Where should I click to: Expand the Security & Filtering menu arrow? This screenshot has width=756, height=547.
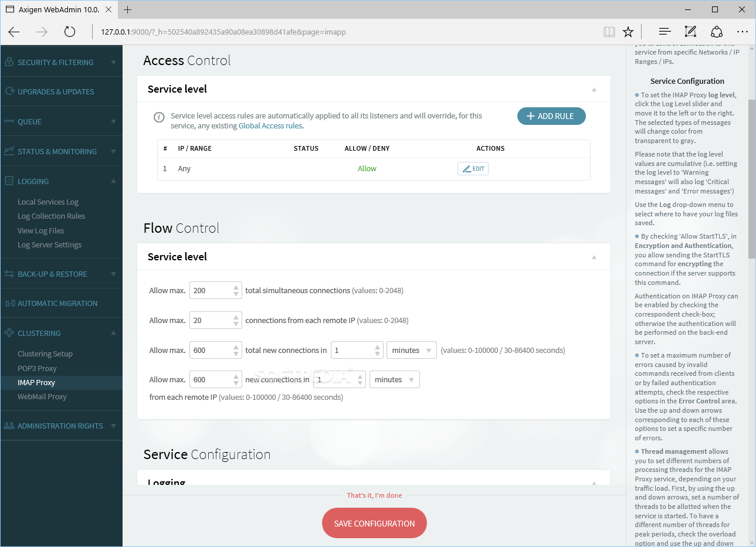[x=113, y=62]
